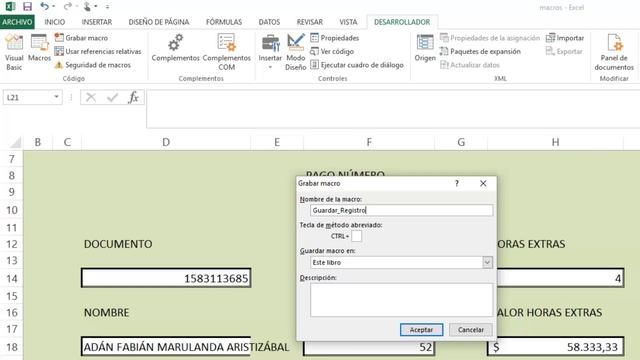The width and height of the screenshot is (640, 360).
Task: Select column H header
Action: pos(555,142)
